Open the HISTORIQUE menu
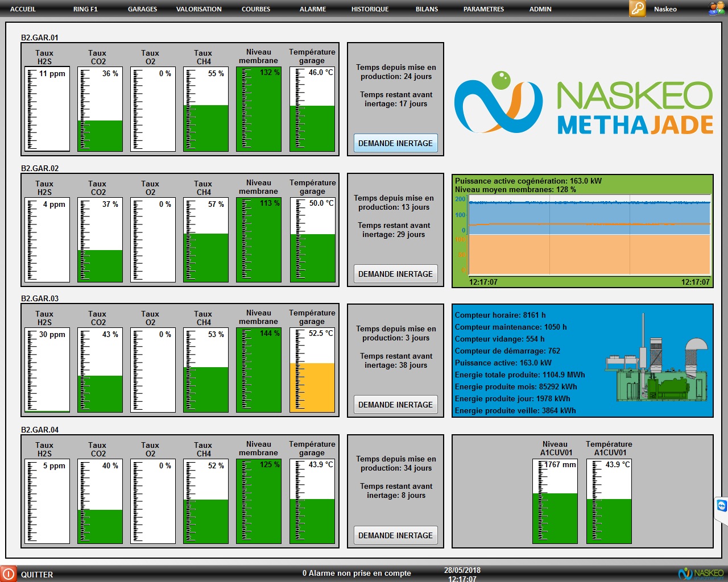The height and width of the screenshot is (582, 728). [370, 9]
